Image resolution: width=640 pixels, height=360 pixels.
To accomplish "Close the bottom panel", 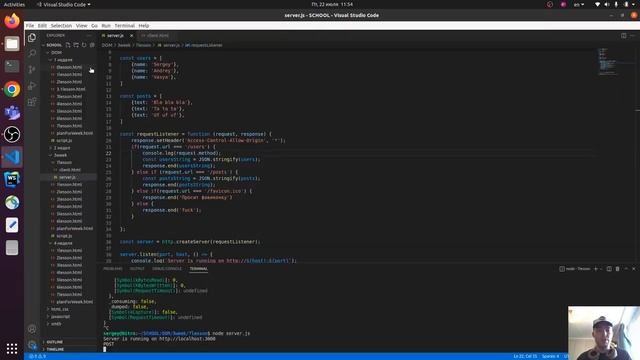I will [633, 269].
